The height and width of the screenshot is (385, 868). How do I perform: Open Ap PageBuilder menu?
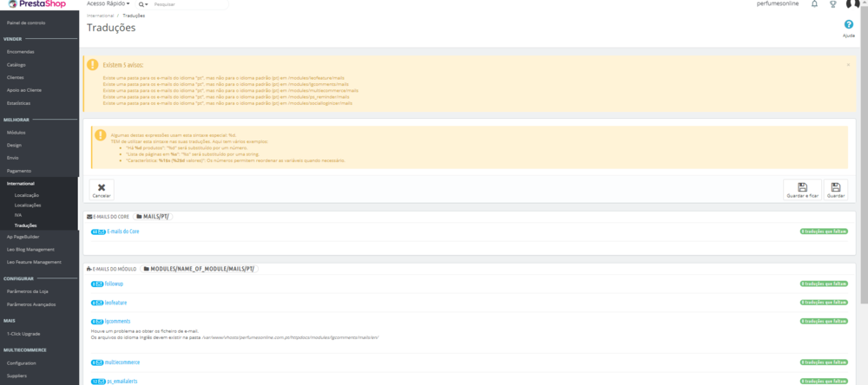pos(23,237)
